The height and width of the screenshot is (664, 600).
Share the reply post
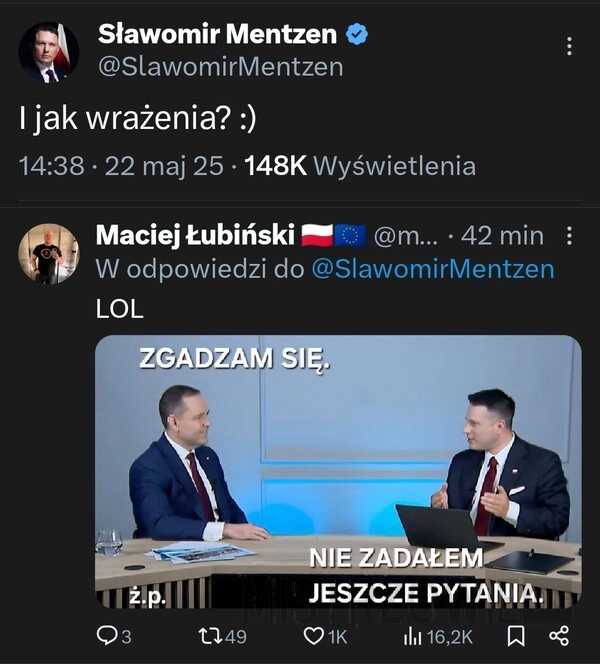pyautogui.click(x=558, y=635)
